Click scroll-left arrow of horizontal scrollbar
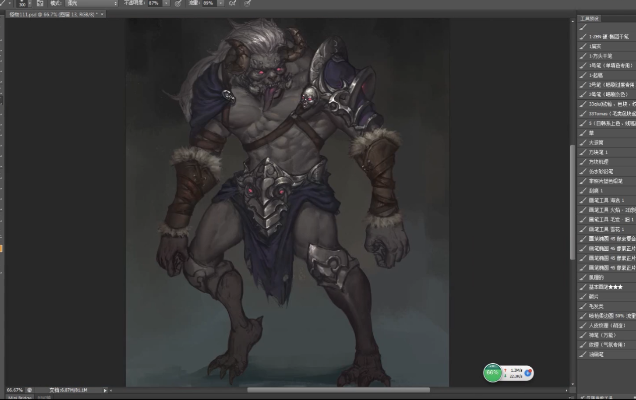Viewport: 636px width, 400px height. [x=111, y=390]
